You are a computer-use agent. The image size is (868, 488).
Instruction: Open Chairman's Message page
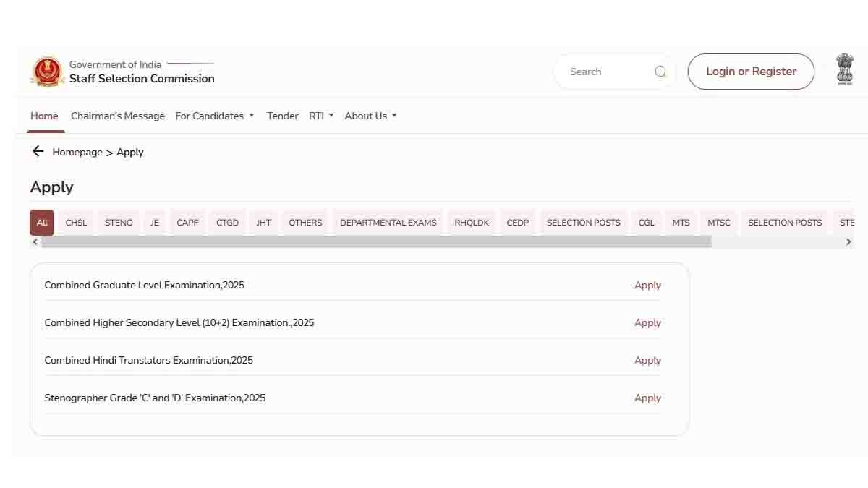tap(118, 116)
